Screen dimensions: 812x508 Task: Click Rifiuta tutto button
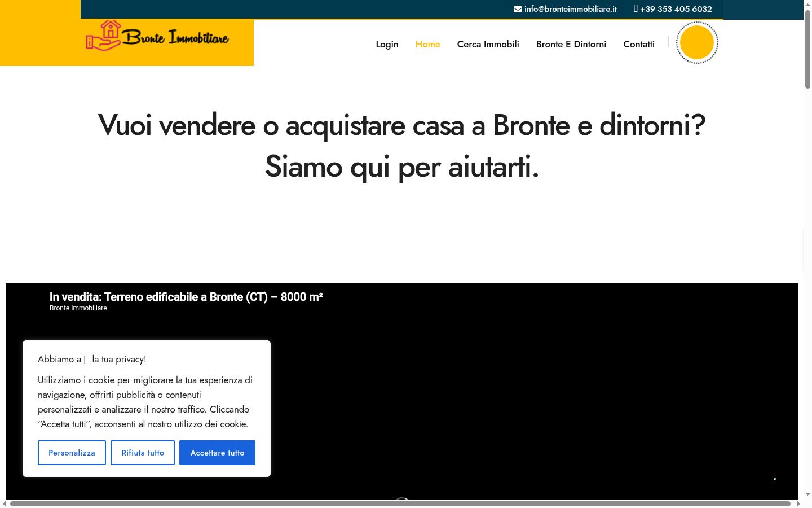[x=143, y=453]
